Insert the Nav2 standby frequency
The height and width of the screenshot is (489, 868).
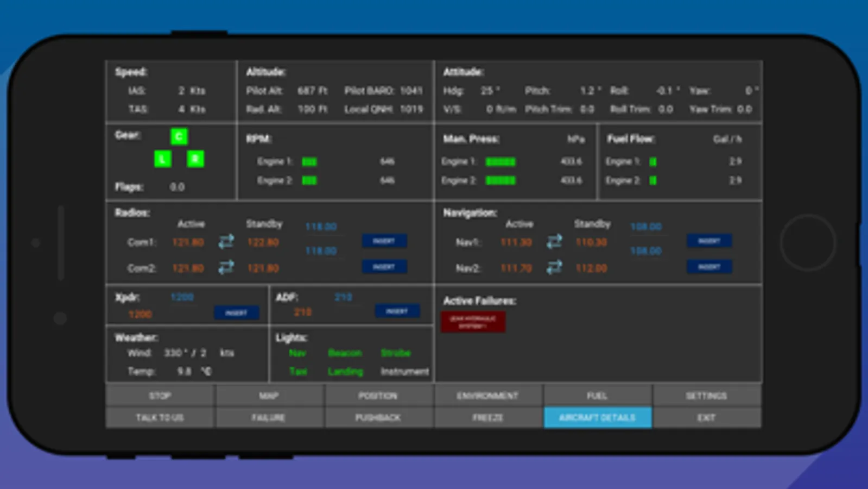pyautogui.click(x=709, y=267)
